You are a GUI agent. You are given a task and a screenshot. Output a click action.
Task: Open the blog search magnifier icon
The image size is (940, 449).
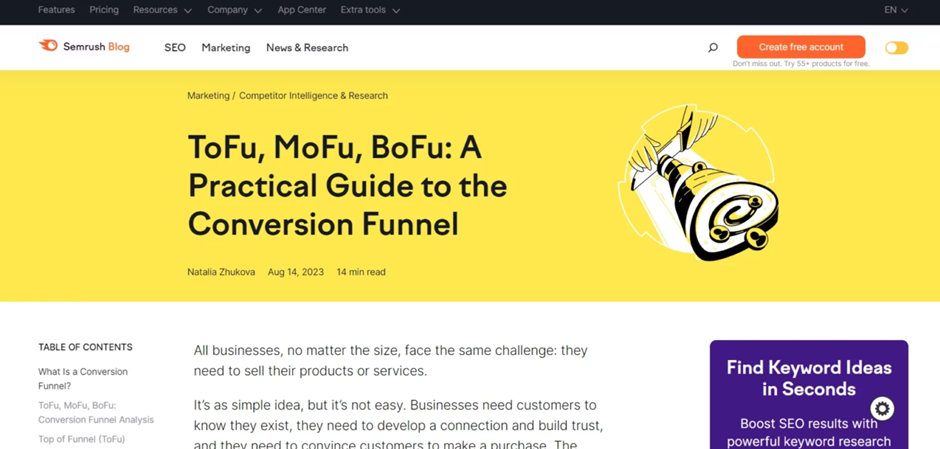tap(713, 47)
